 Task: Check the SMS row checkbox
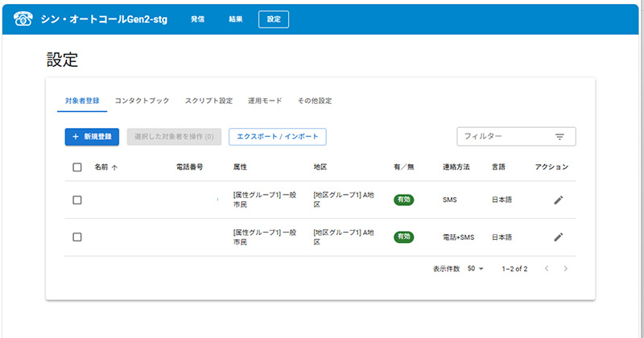click(x=76, y=200)
